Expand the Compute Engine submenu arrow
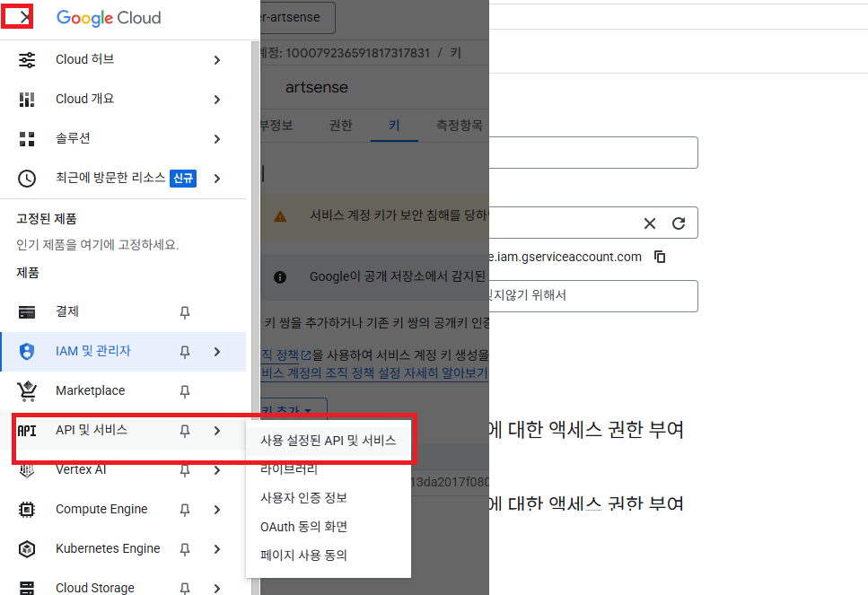This screenshot has height=595, width=868. coord(217,510)
